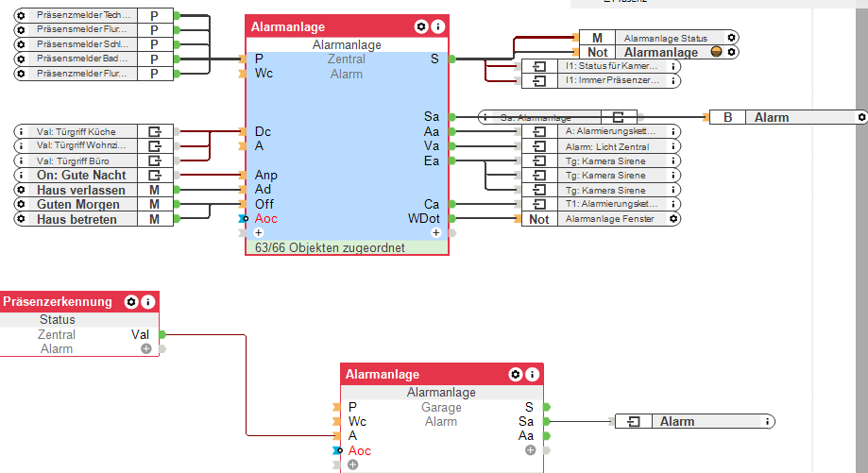
Task: Select red Aoc input on Zentral block
Action: pyautogui.click(x=265, y=218)
